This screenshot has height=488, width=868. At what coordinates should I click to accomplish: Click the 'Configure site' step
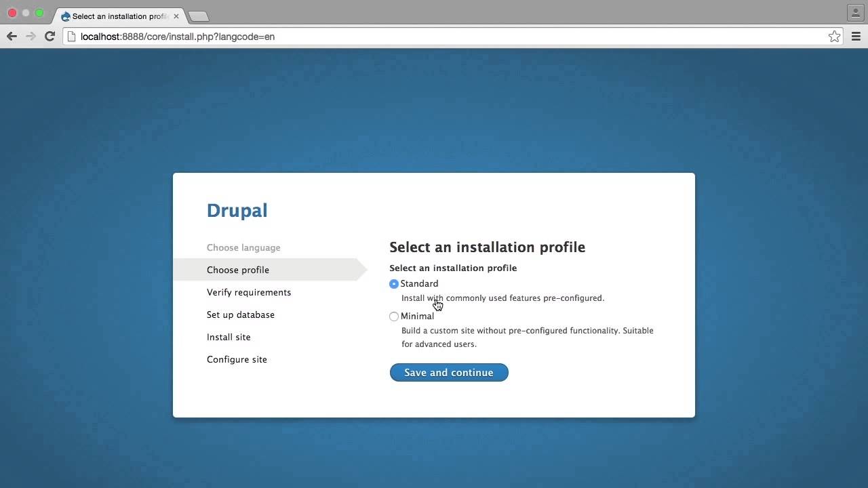[237, 359]
